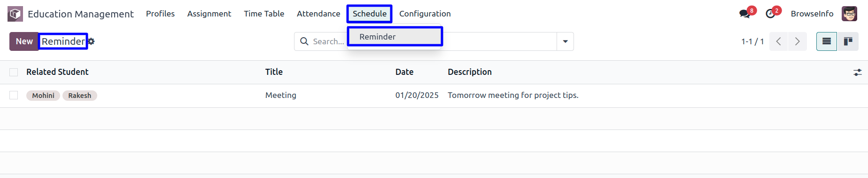The image size is (868, 178).
Task: Click the Mohini student tag
Action: point(43,96)
